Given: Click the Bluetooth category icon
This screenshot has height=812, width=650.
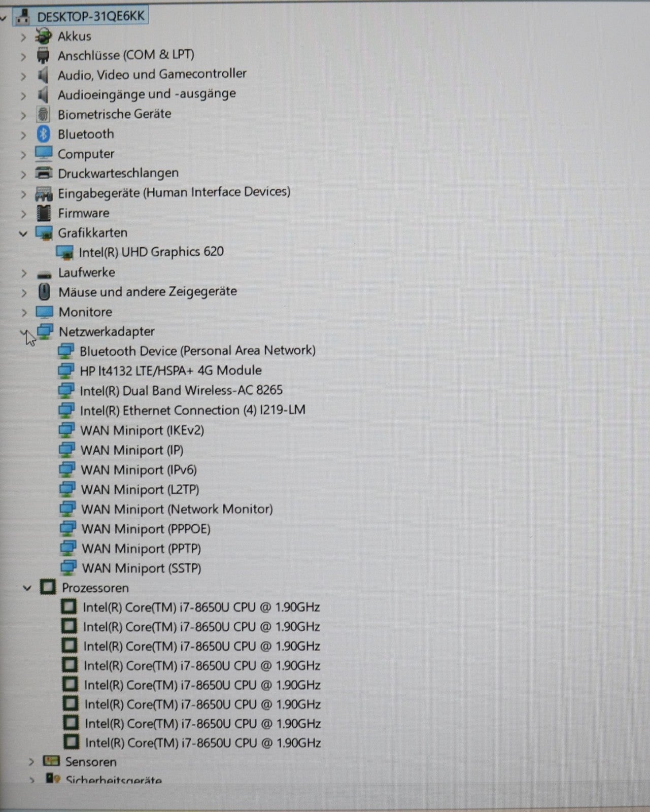Looking at the screenshot, I should pos(44,134).
